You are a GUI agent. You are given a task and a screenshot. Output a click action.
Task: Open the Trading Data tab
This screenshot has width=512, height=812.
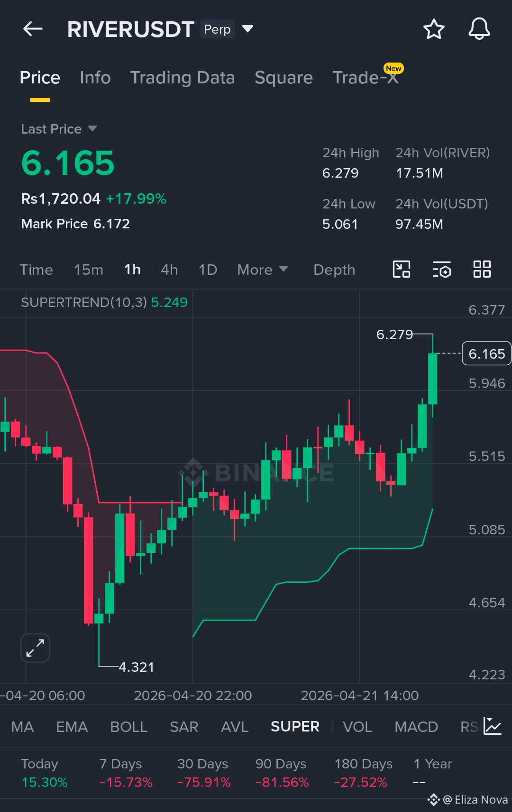coord(183,78)
